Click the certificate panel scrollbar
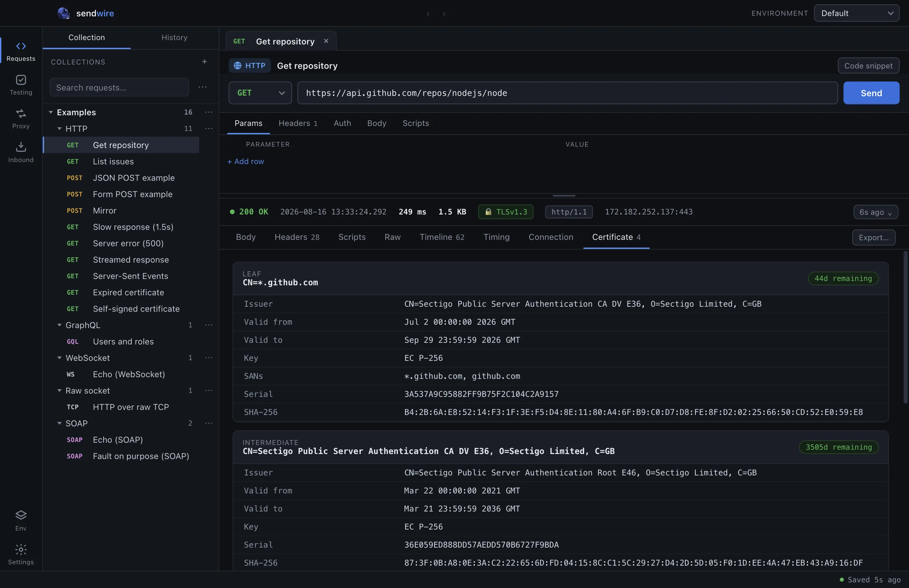The width and height of the screenshot is (909, 588). pyautogui.click(x=905, y=327)
